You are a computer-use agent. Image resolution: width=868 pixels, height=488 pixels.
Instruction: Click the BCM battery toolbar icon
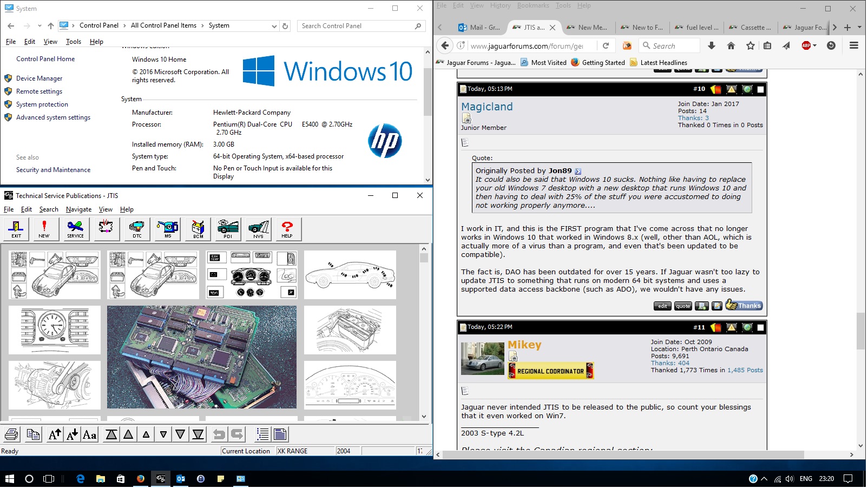pyautogui.click(x=198, y=229)
